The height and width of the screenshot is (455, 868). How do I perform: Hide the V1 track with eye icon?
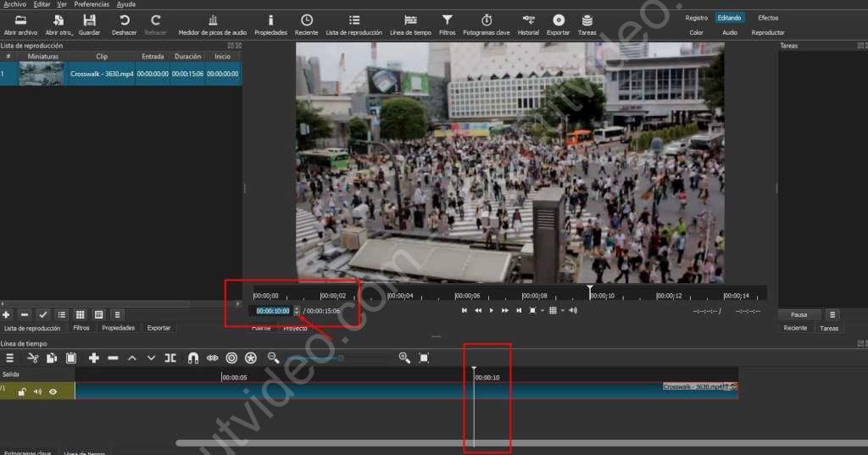[53, 391]
